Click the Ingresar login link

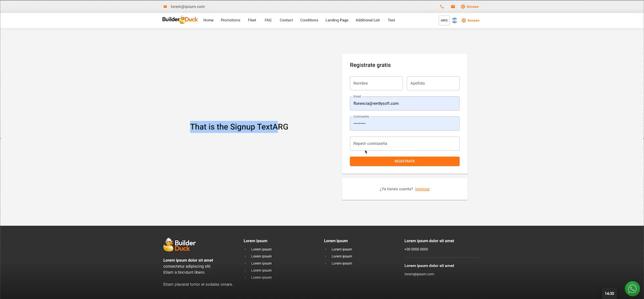pyautogui.click(x=422, y=189)
